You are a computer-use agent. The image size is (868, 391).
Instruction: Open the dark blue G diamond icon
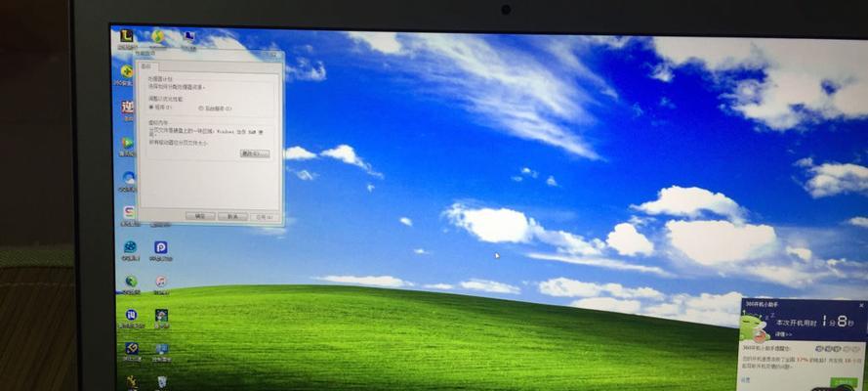click(132, 348)
